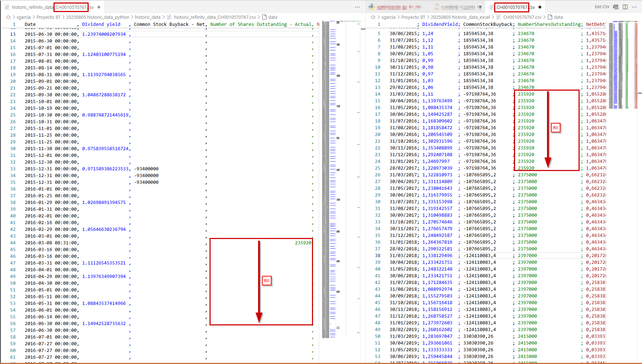Click unsaved dot on CH0010570767.csv tab

540,7
